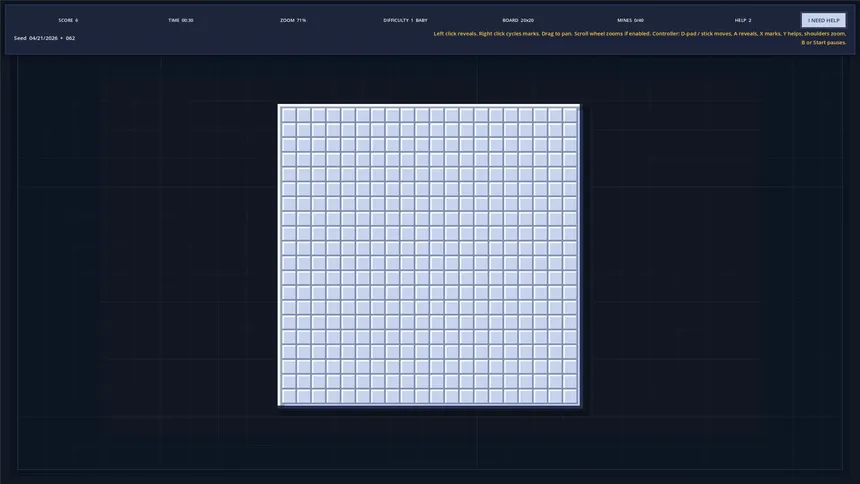The width and height of the screenshot is (860, 484).
Task: Reveal the cell in row 10, column 1
Action: tap(288, 248)
